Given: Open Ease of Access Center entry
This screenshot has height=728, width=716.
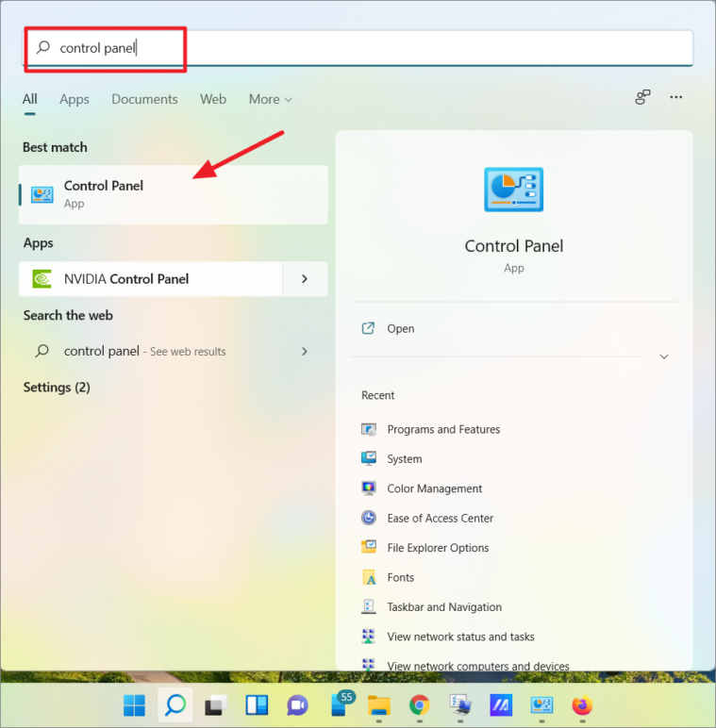Looking at the screenshot, I should (x=441, y=518).
